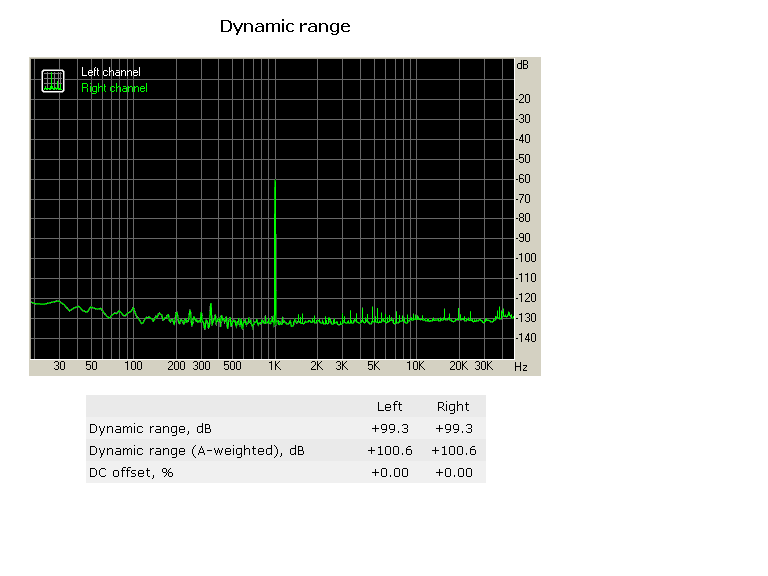The image size is (768, 576).
Task: Click the 'Left channel' legend label
Action: [x=111, y=72]
